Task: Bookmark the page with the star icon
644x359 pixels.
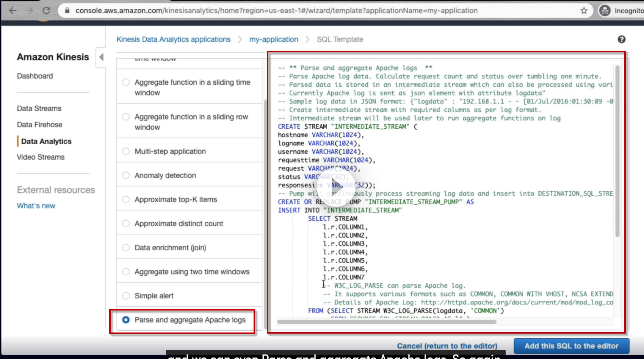Action: coord(584,11)
